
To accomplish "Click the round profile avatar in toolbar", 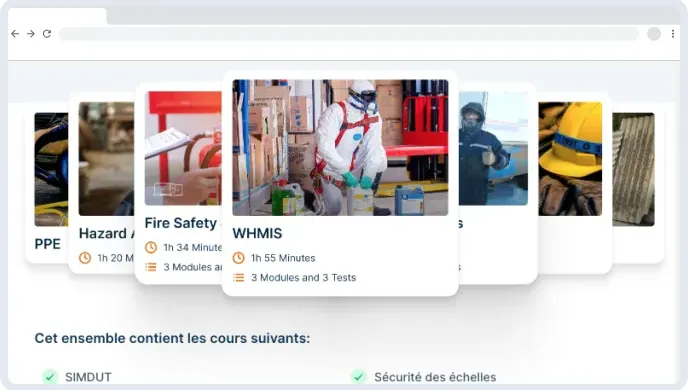I will point(654,34).
